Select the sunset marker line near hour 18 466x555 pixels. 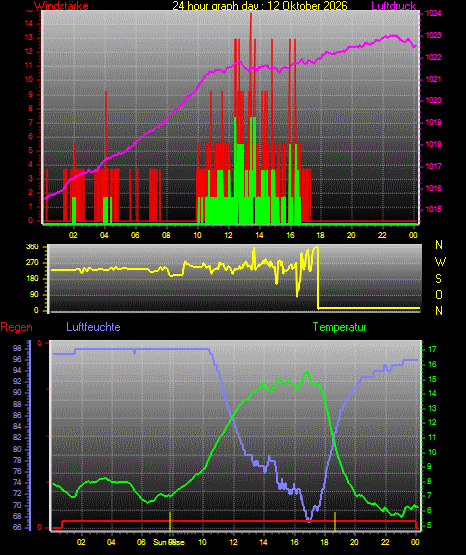(335, 521)
